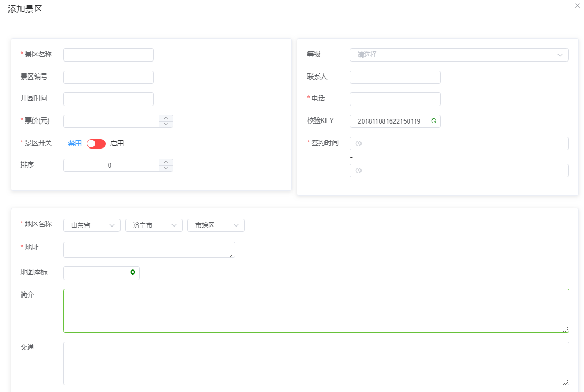Screen dimensions: 584x392
Task: Decrease the 票价(元) value with down arrow
Action: click(x=166, y=124)
